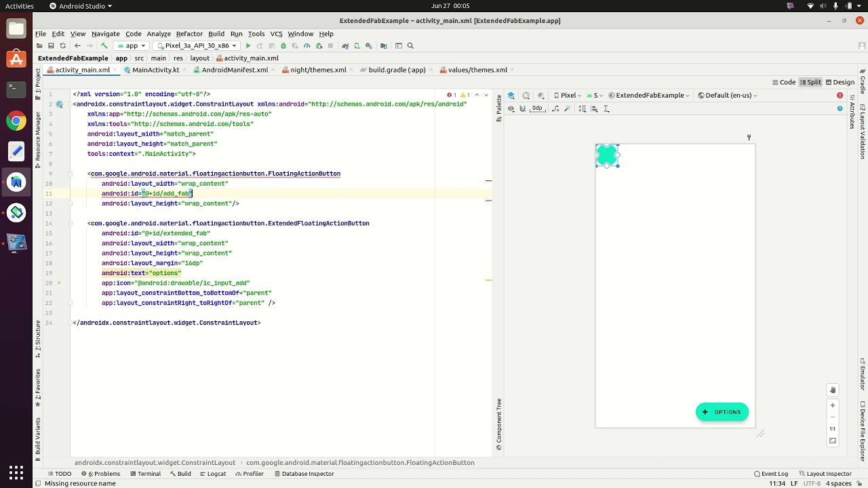This screenshot has height=488, width=868.
Task: Open Guidelines dropdown in design toolbar
Action: [607, 108]
